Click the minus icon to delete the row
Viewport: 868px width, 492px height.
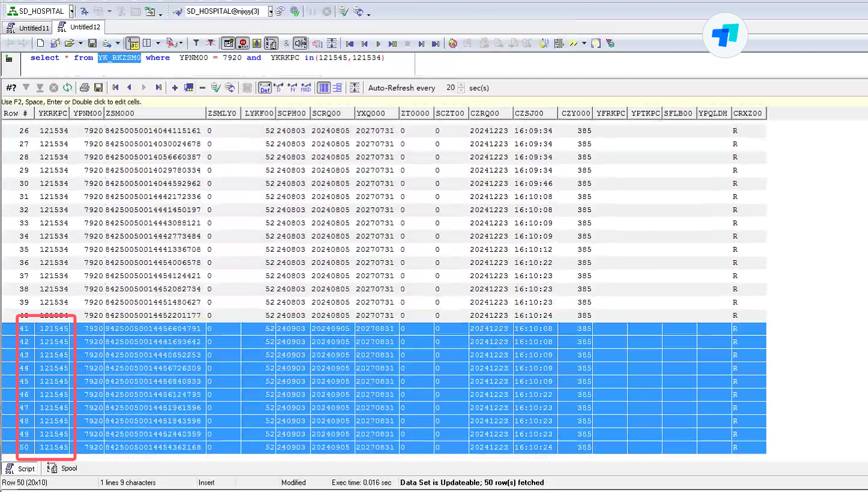[x=202, y=88]
